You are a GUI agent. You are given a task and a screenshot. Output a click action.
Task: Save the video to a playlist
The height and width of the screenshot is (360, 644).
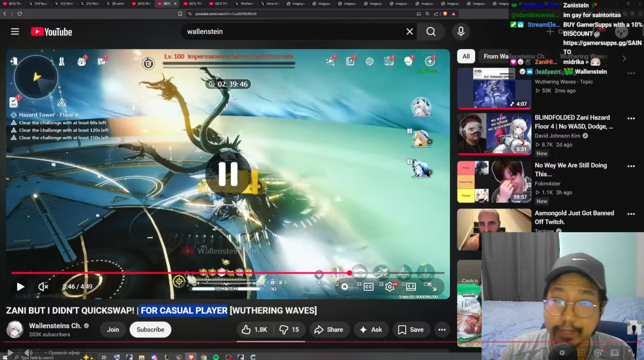pyautogui.click(x=411, y=330)
